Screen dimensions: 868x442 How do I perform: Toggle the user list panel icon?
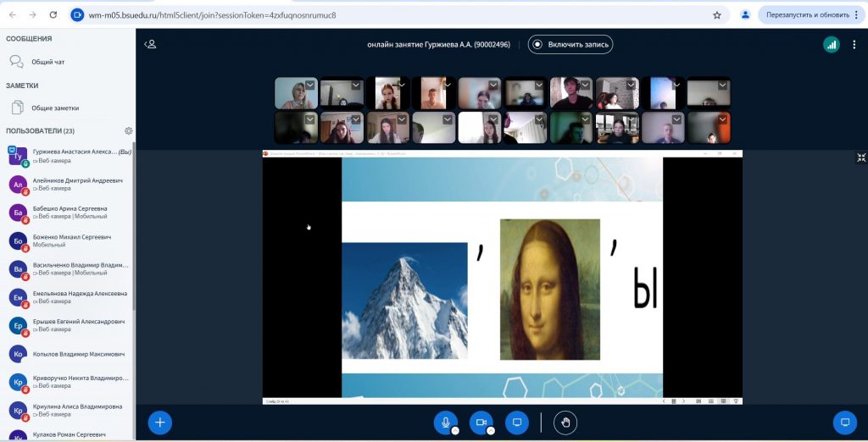click(150, 44)
